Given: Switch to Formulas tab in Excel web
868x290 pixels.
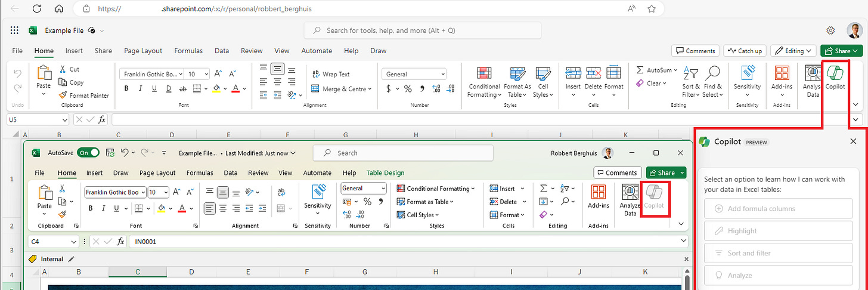Looking at the screenshot, I should click(188, 51).
